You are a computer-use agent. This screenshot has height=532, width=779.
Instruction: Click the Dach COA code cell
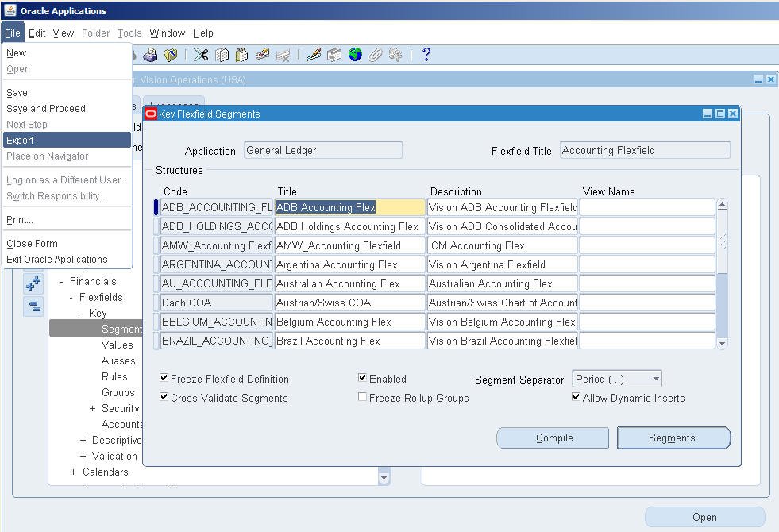click(217, 303)
